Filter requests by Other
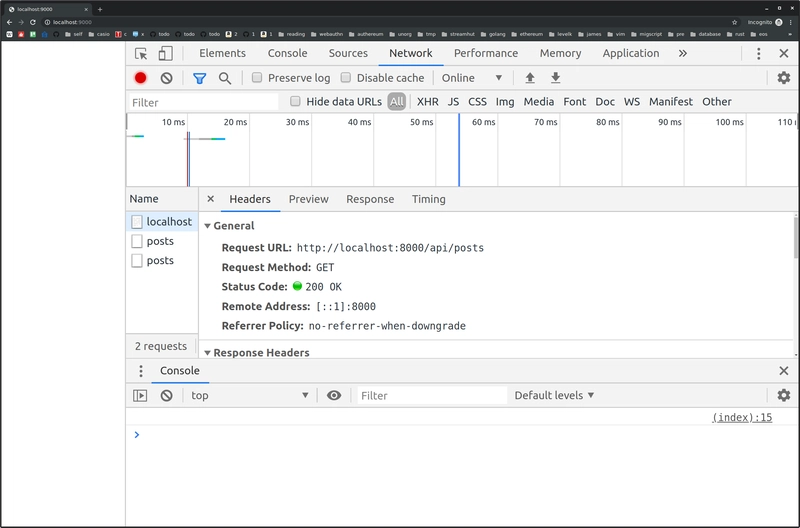The image size is (800, 528). click(x=716, y=102)
